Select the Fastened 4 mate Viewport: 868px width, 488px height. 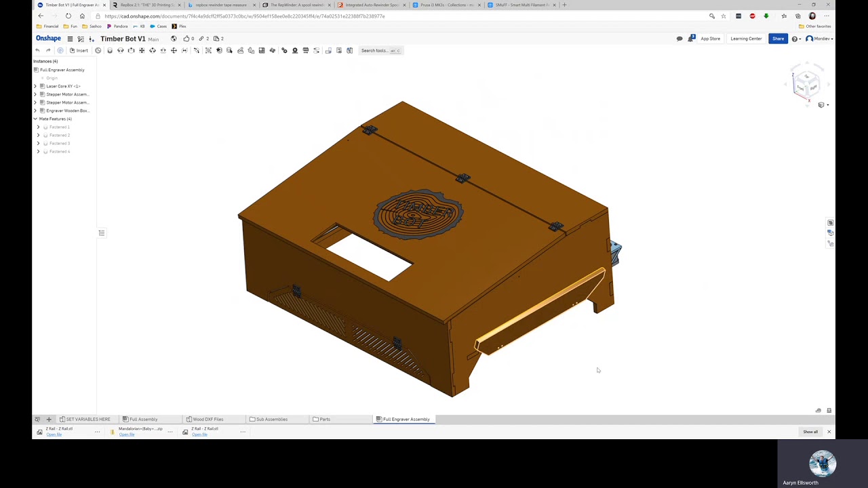[x=59, y=151]
